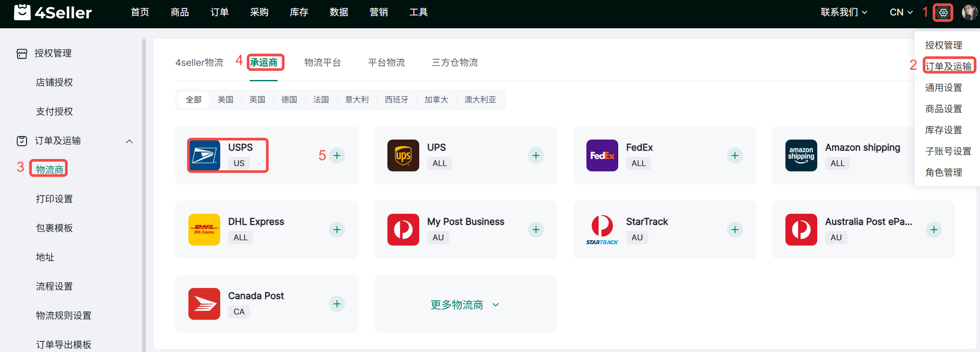
Task: Click the StarTrack carrier logo
Action: pyautogui.click(x=602, y=230)
